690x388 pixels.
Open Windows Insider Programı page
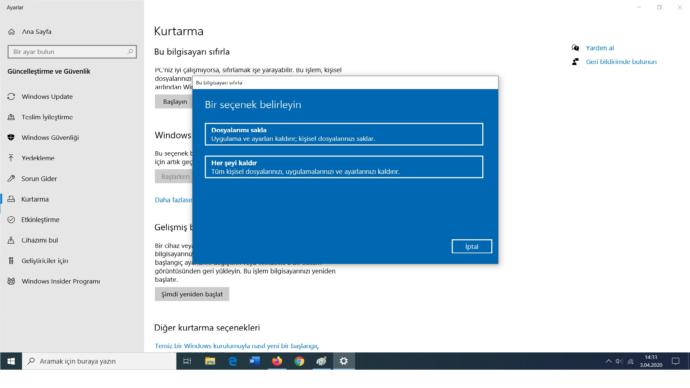pyautogui.click(x=61, y=281)
